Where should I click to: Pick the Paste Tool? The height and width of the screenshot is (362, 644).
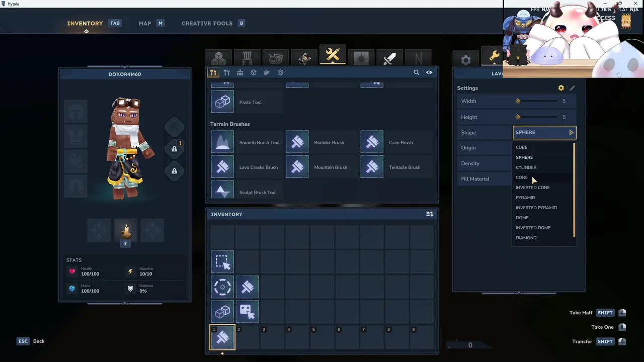click(247, 102)
